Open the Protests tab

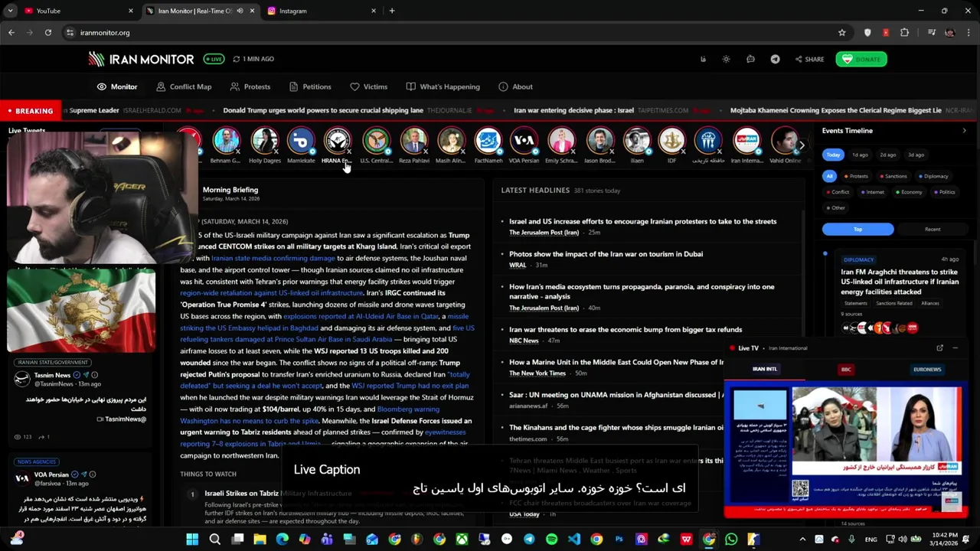(x=250, y=86)
